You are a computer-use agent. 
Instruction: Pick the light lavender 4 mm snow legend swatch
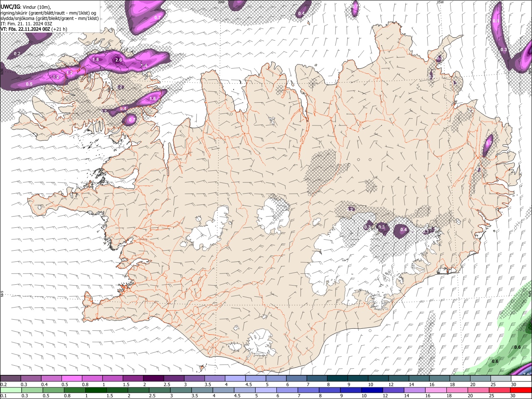(235, 379)
